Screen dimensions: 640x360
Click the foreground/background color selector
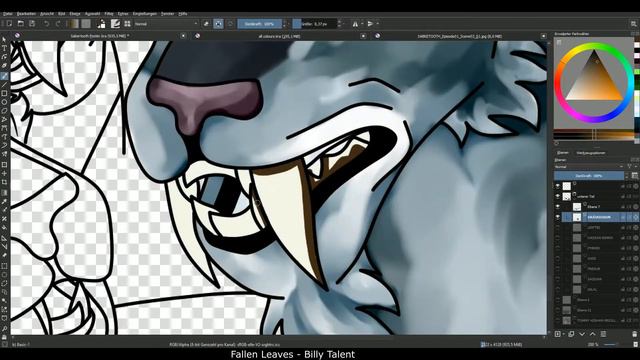101,24
